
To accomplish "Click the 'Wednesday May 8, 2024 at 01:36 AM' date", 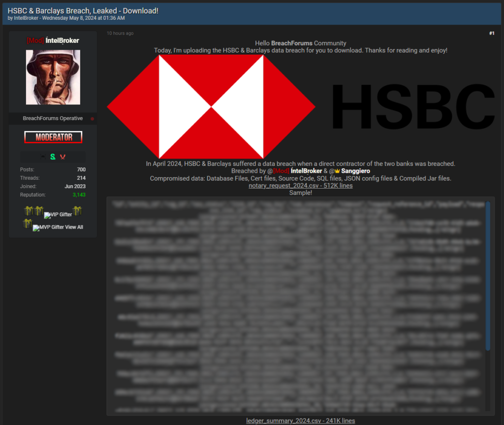I will (x=84, y=18).
